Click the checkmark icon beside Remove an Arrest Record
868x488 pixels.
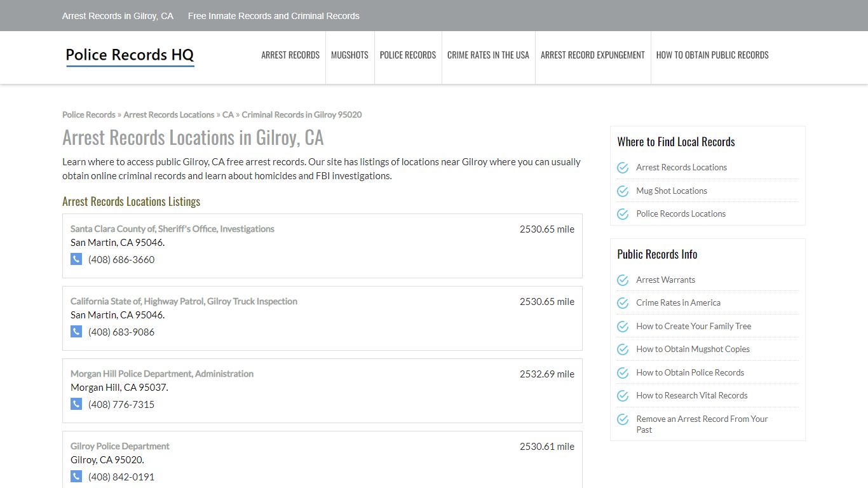623,419
